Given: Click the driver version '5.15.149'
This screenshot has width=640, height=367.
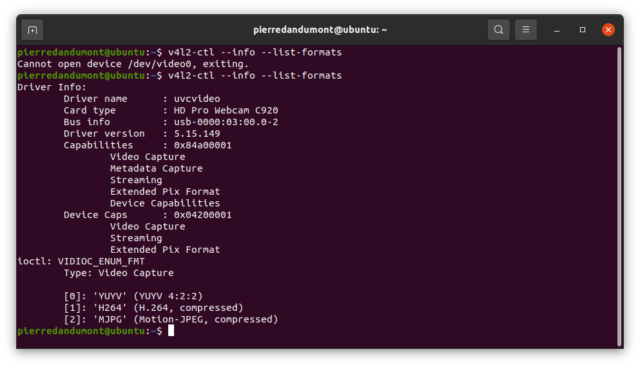Looking at the screenshot, I should [x=197, y=133].
